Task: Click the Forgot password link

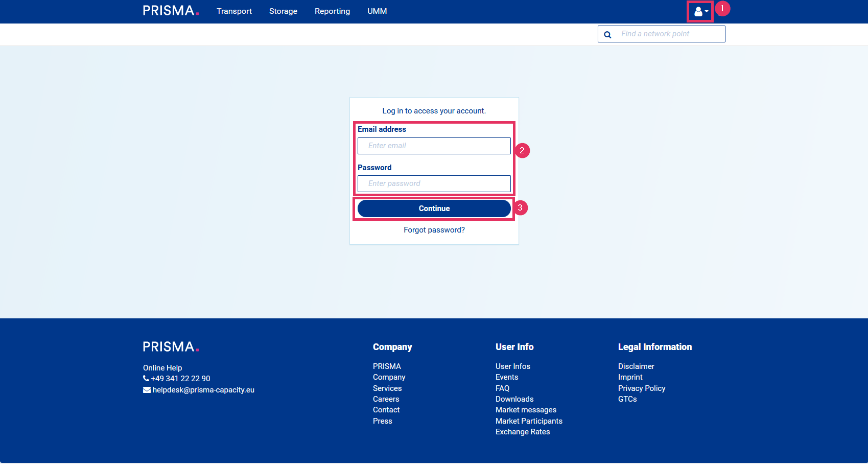Action: coord(434,230)
